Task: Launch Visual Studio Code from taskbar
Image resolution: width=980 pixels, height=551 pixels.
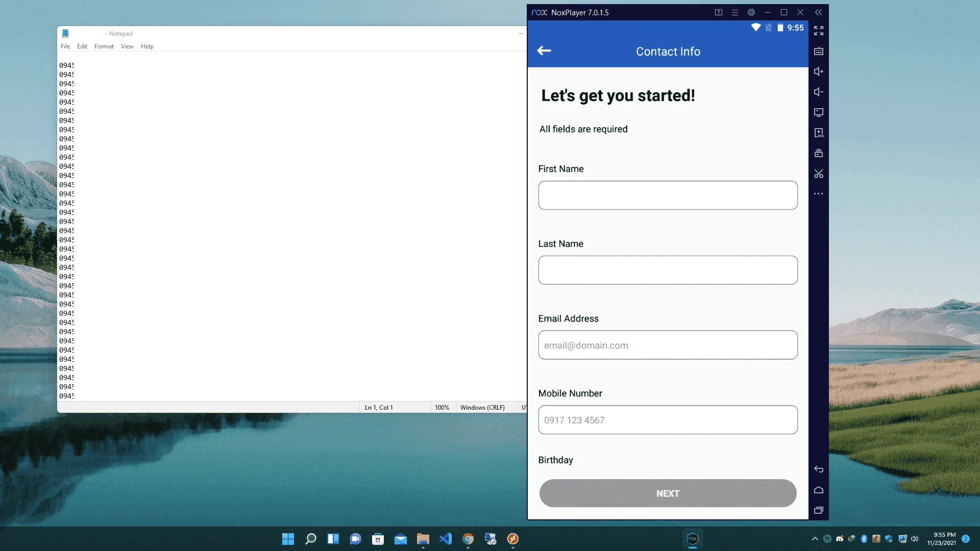Action: (x=446, y=539)
